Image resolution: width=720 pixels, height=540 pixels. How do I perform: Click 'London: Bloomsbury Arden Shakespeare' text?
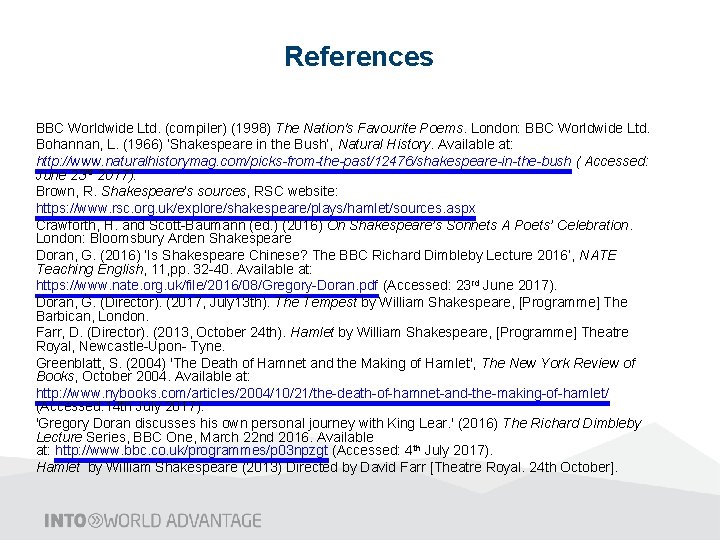point(163,238)
